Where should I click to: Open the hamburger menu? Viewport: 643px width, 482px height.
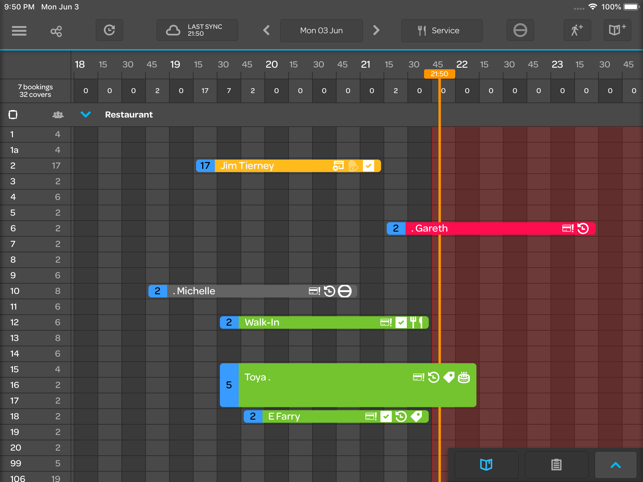coord(19,31)
